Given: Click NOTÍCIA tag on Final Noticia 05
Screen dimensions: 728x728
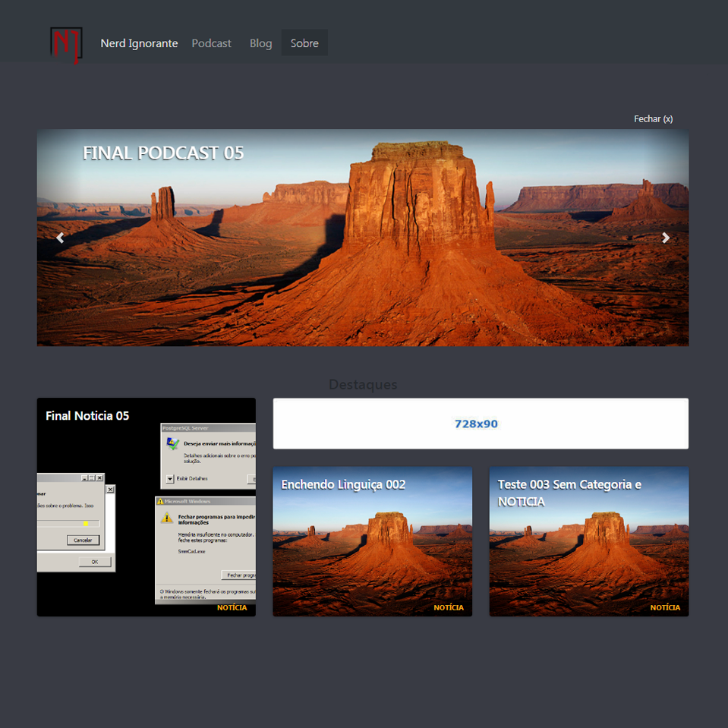Looking at the screenshot, I should (x=232, y=607).
